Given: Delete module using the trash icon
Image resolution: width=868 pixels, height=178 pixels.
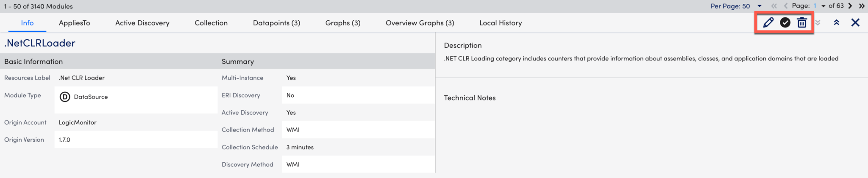Looking at the screenshot, I should click(801, 23).
